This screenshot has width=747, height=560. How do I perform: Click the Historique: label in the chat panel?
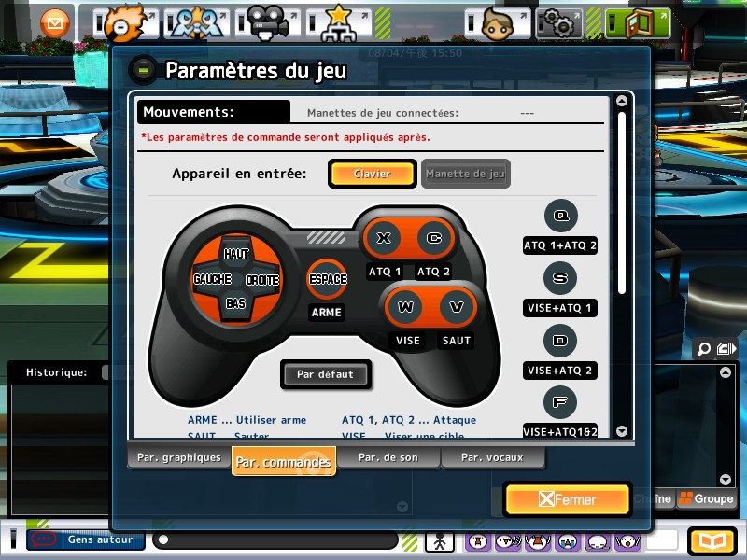[x=57, y=372]
